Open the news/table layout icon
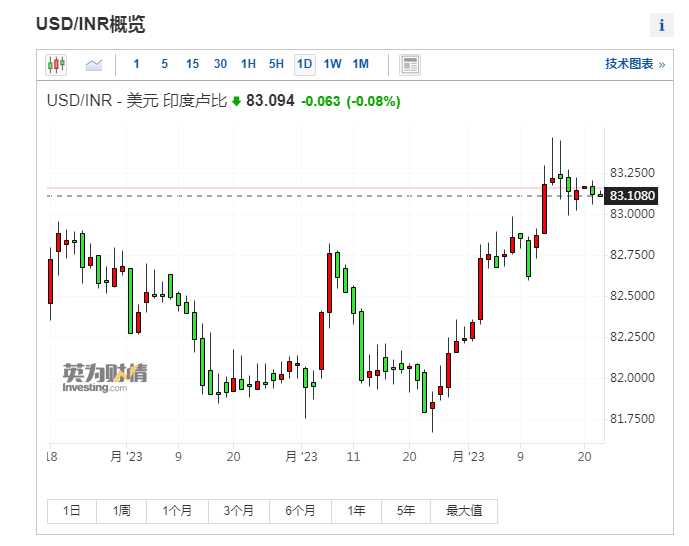689x546 pixels. coord(409,65)
